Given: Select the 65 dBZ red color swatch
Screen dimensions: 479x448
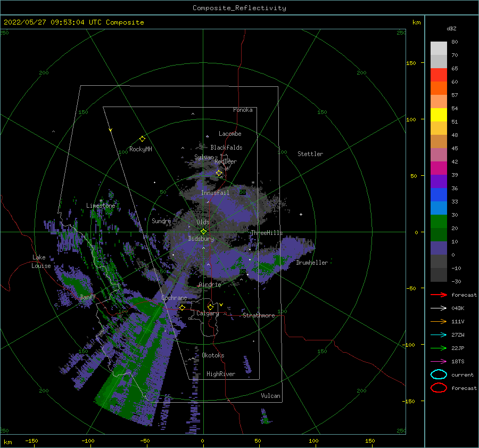Looking at the screenshot, I should (439, 75).
